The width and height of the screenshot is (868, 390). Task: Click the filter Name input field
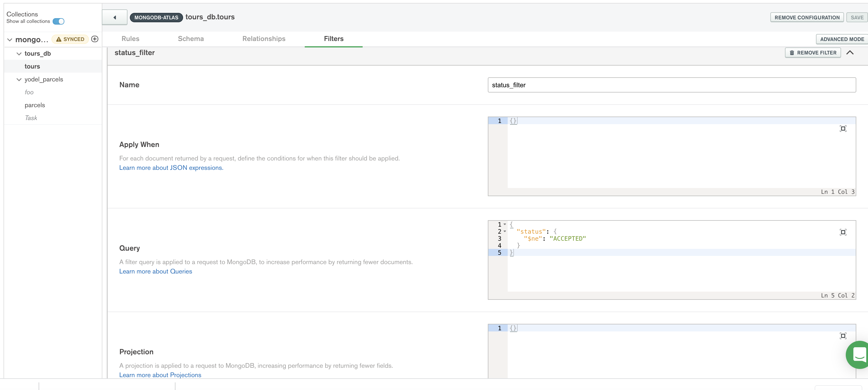(x=671, y=85)
